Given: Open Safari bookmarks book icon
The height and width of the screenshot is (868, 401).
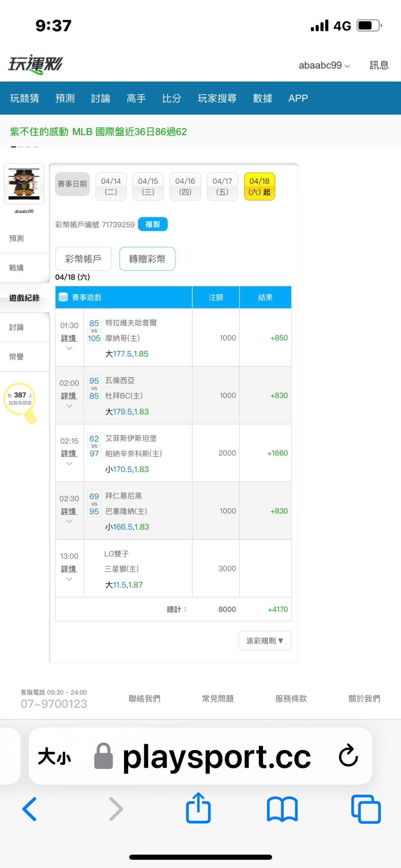Looking at the screenshot, I should (x=282, y=809).
